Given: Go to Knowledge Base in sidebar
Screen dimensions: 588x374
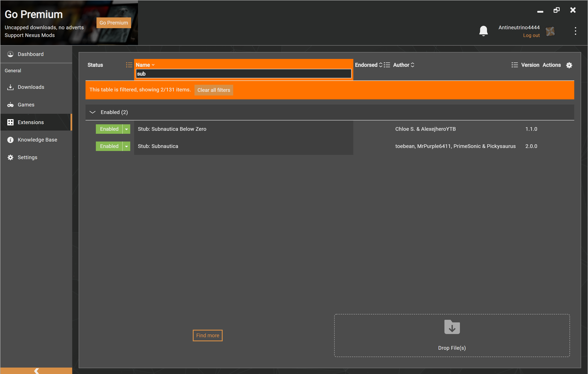Looking at the screenshot, I should click(37, 140).
